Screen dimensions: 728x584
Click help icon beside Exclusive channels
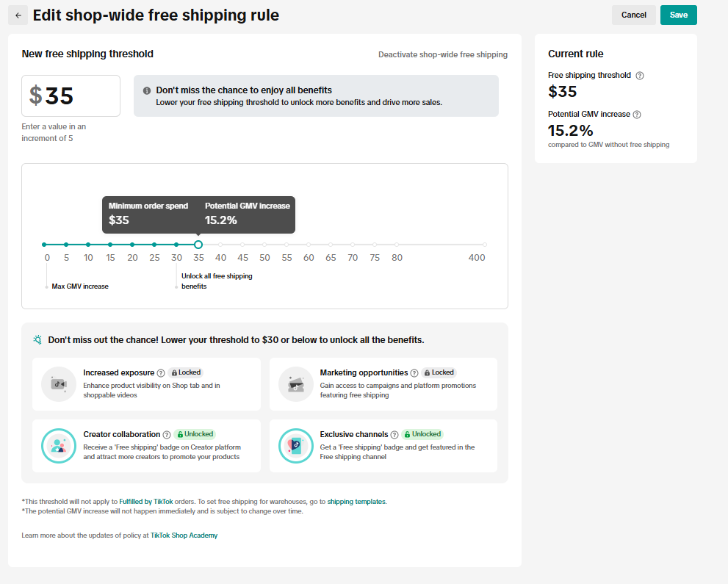click(394, 435)
